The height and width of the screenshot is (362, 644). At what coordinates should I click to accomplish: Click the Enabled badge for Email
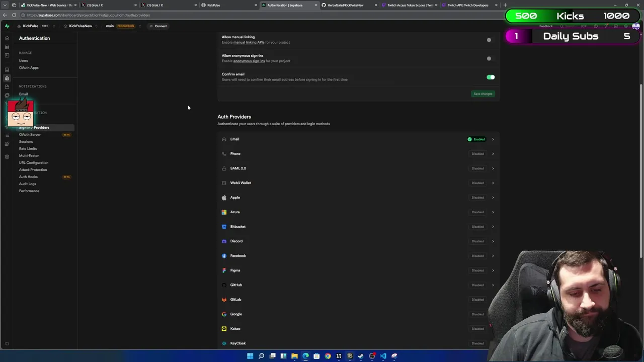click(476, 139)
